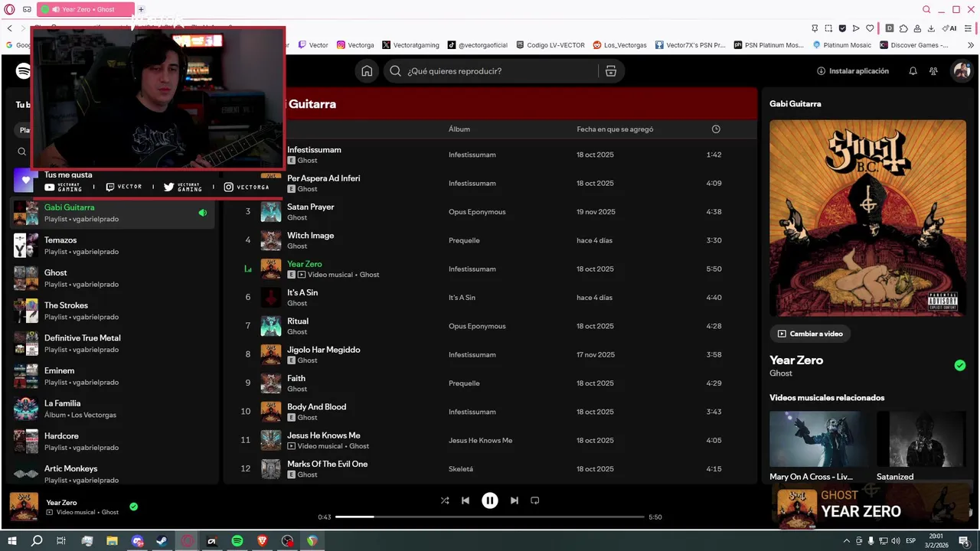Select It's A Sin track row
Image resolution: width=980 pixels, height=551 pixels.
click(x=490, y=298)
